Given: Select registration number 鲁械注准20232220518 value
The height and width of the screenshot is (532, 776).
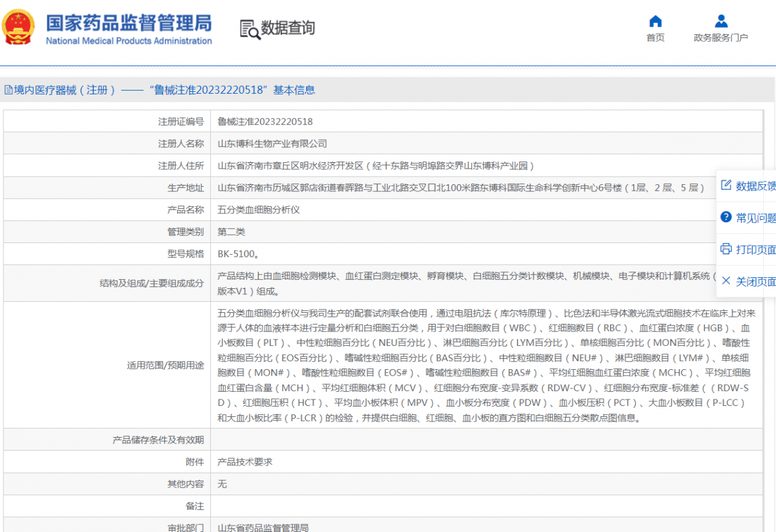Looking at the screenshot, I should (265, 122).
